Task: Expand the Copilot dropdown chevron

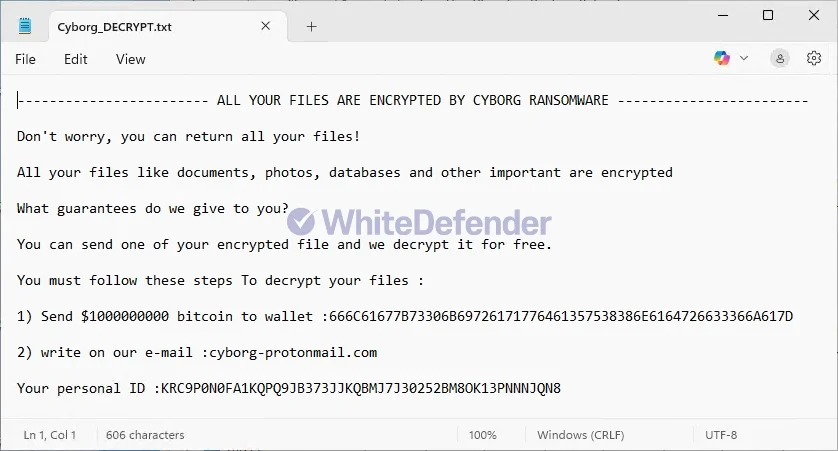Action: tap(743, 58)
